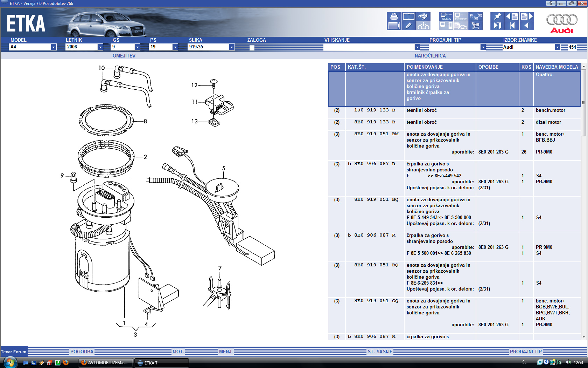588x368 pixels.
Task: Expand the PS dropdown showing 19
Action: [163, 47]
